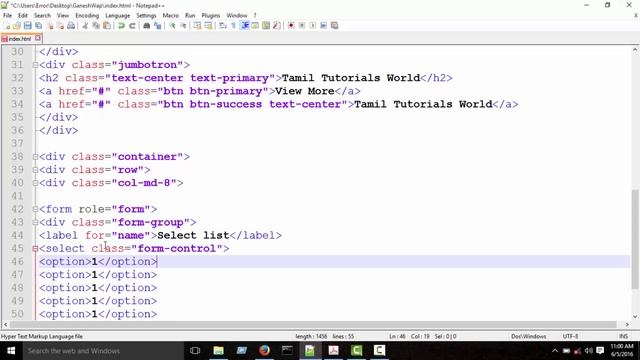The image size is (640, 360).
Task: Open the Search menu
Action: 42,16
